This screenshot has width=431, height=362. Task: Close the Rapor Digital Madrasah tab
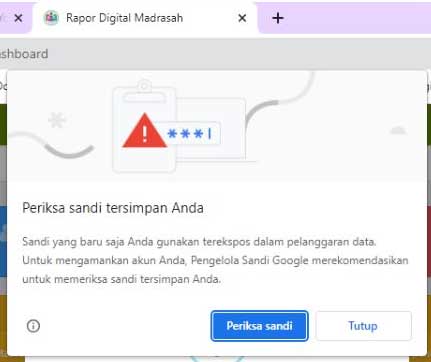click(242, 18)
